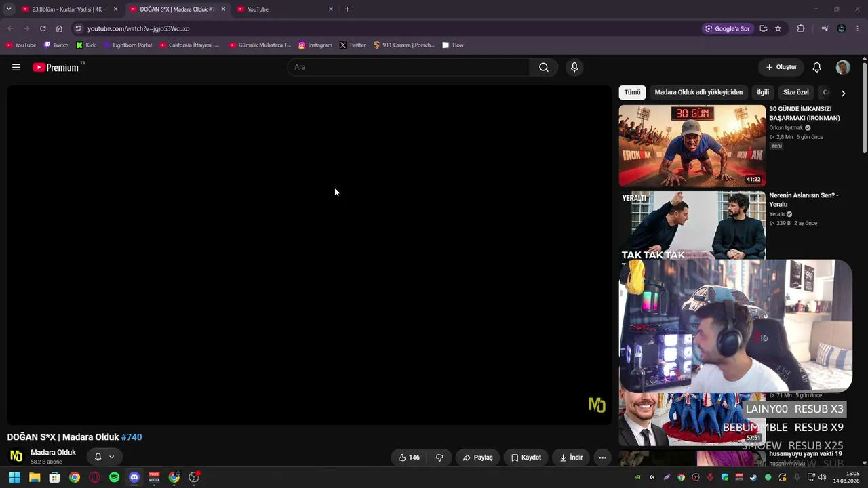Share video with Paylaş button

477,457
